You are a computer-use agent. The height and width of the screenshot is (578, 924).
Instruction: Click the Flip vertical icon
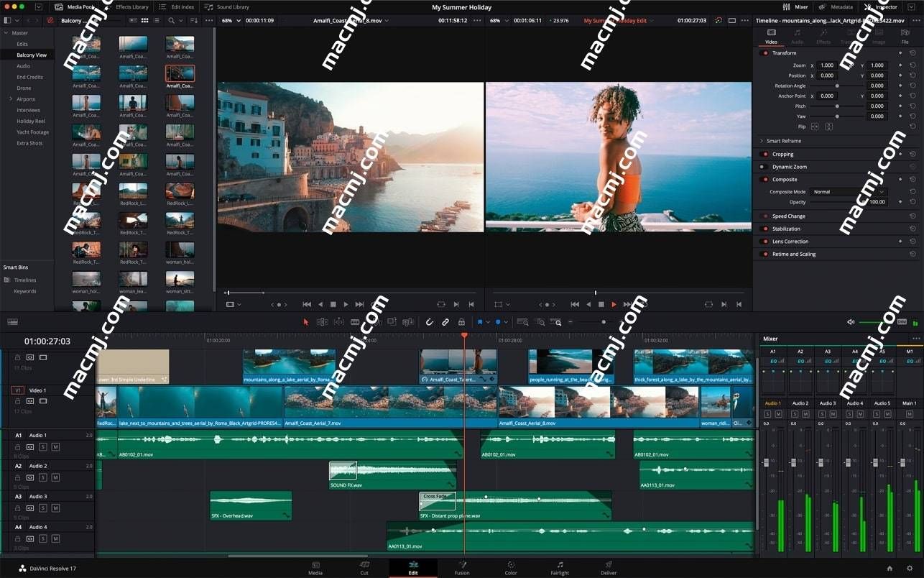coord(828,127)
